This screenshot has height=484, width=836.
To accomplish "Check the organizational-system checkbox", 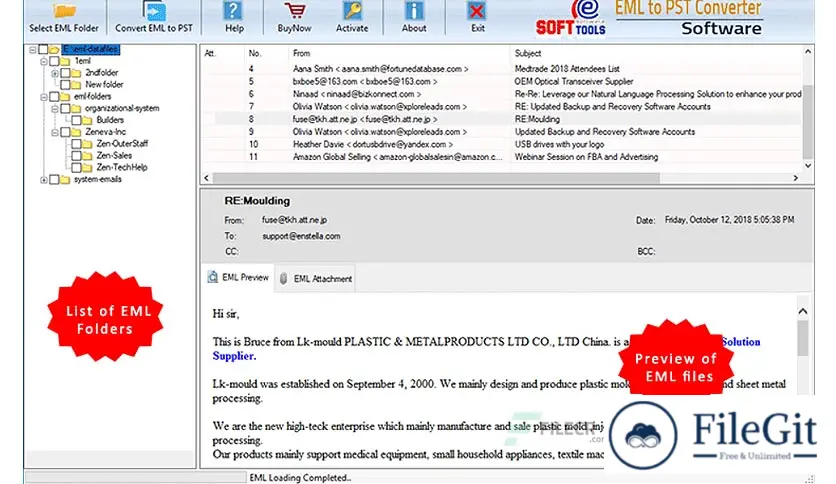I will click(x=65, y=108).
